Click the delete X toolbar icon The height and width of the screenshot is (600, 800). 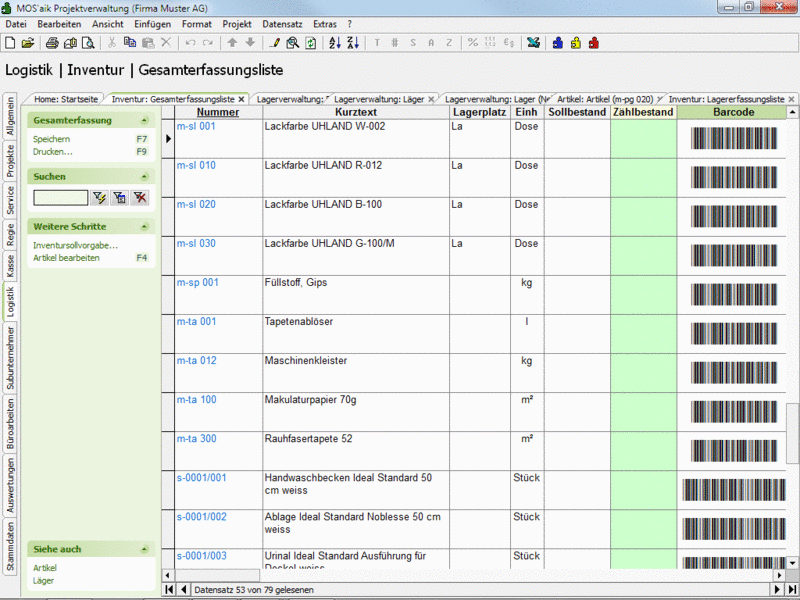click(x=166, y=43)
